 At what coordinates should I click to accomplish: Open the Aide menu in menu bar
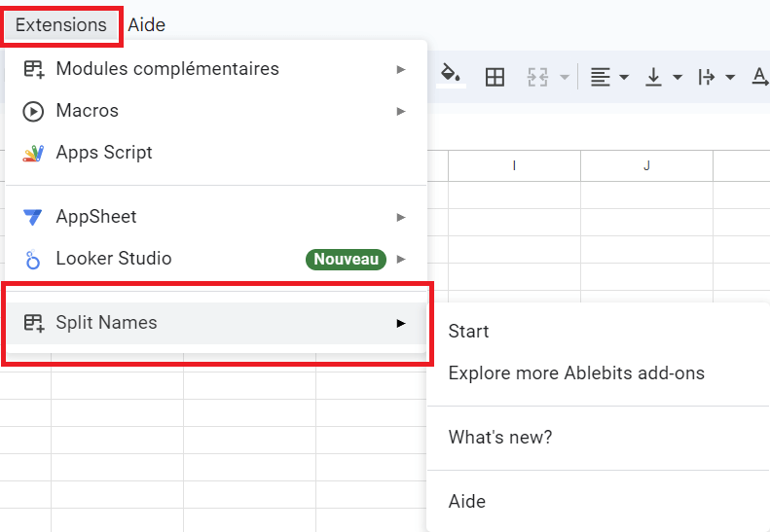pyautogui.click(x=147, y=25)
